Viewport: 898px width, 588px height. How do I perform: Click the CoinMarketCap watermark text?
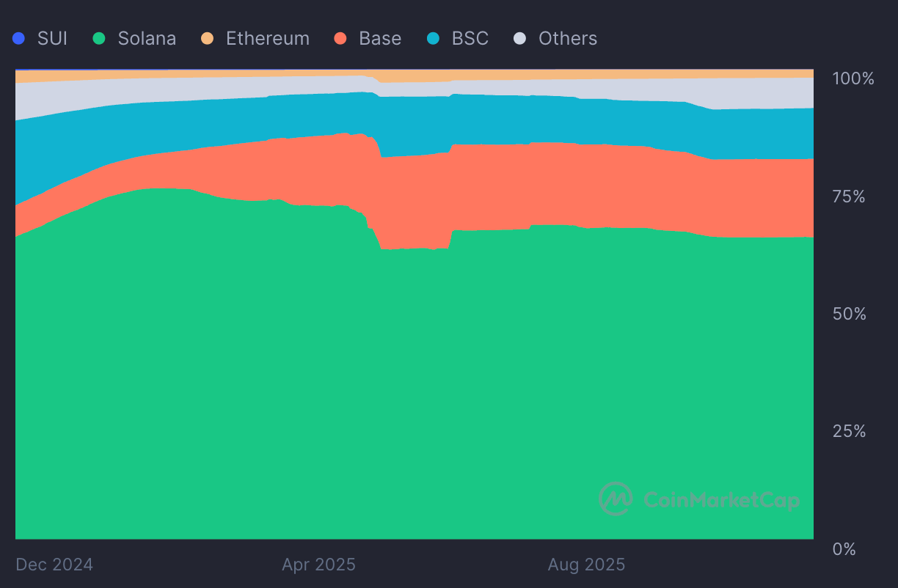click(x=721, y=501)
